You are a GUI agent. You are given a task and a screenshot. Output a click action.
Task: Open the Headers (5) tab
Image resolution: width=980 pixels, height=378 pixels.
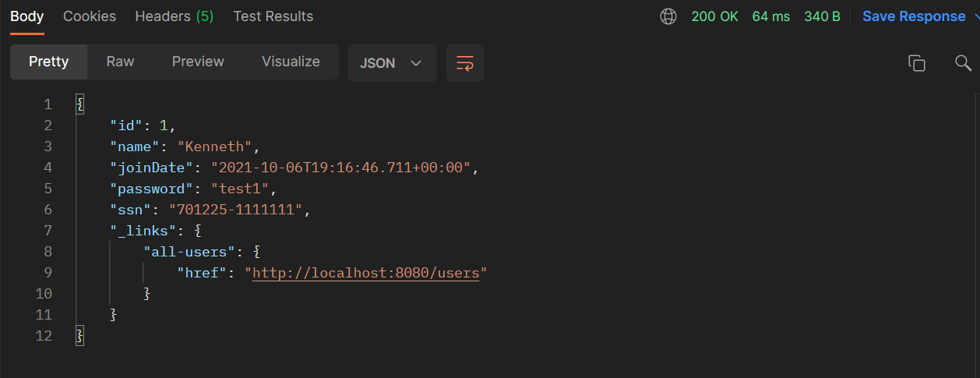point(174,16)
